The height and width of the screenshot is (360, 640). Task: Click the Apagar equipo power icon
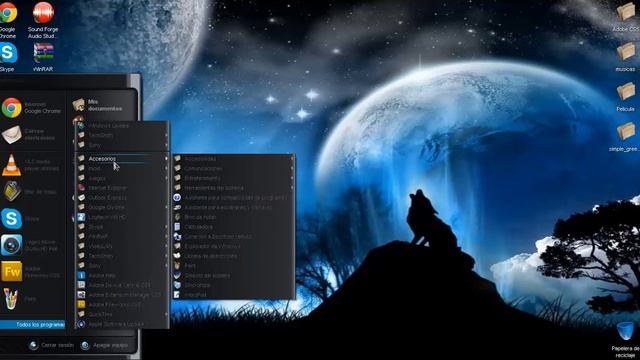tap(85, 345)
